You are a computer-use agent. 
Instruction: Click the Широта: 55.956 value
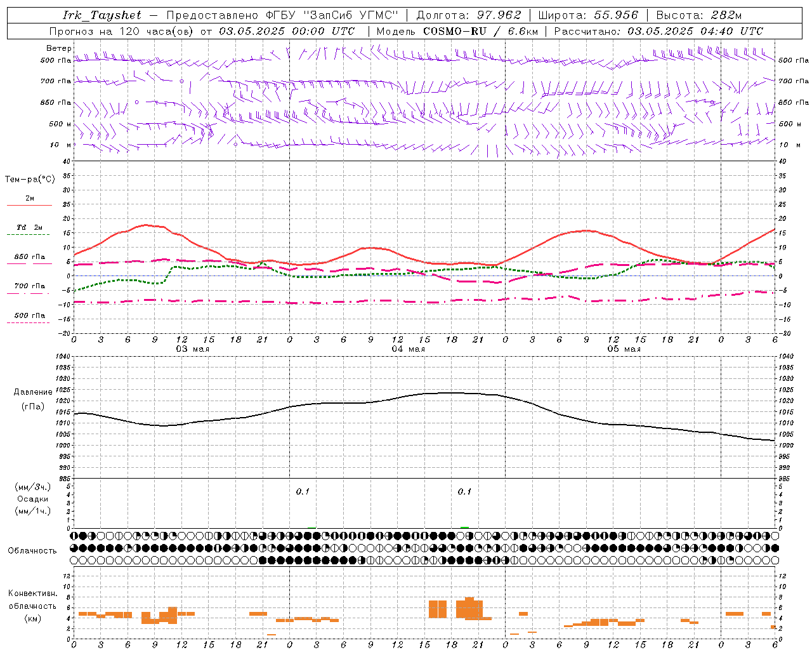588,15
